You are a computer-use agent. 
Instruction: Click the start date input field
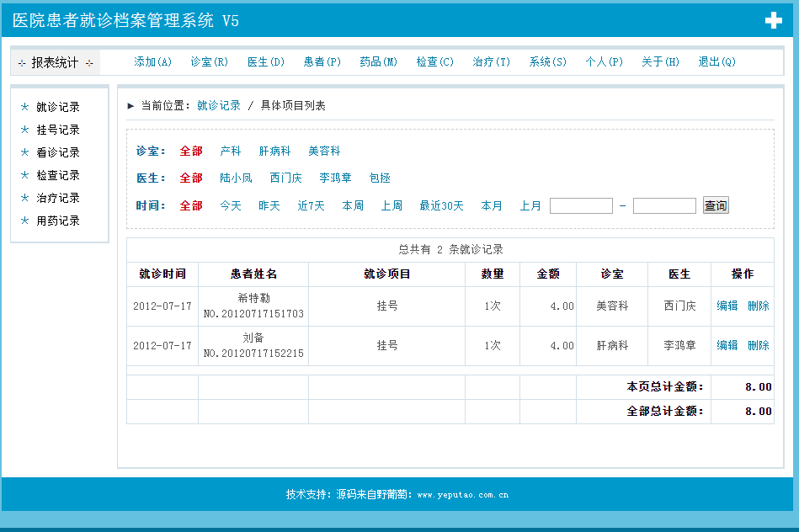point(581,206)
